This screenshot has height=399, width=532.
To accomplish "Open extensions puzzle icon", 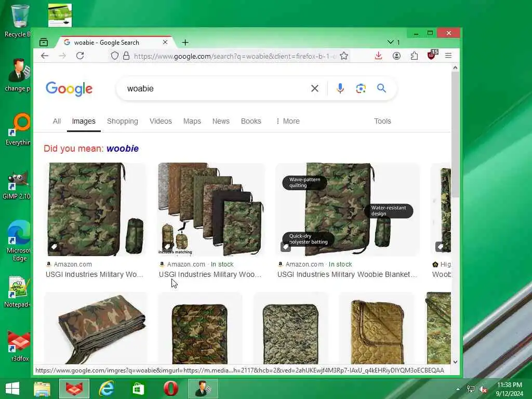I will pos(414,56).
